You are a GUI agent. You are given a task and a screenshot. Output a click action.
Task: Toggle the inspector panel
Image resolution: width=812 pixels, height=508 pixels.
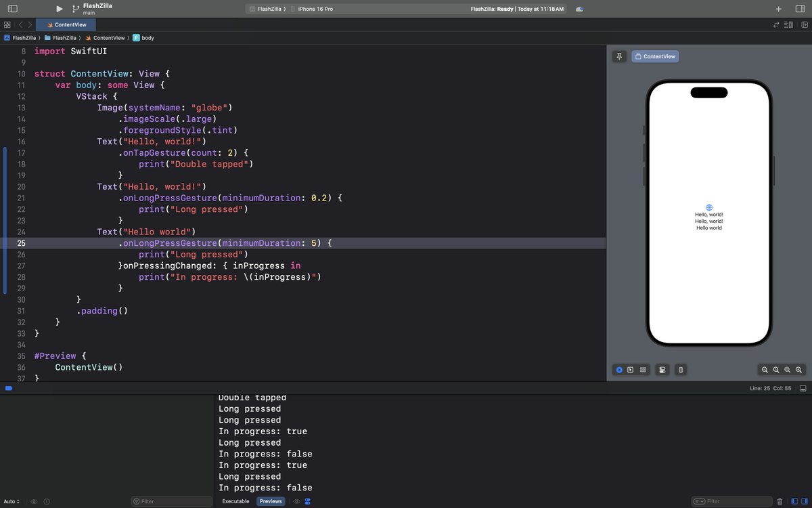pyautogui.click(x=799, y=9)
